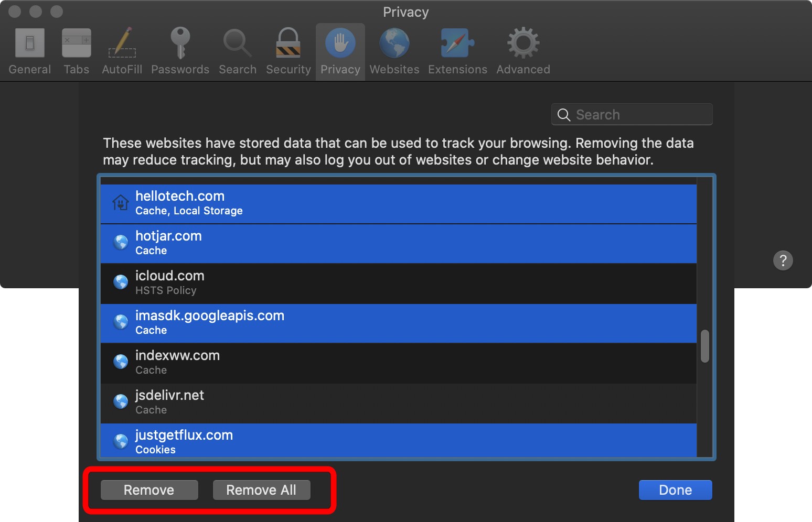812x522 pixels.
Task: Select the Search magnifier preferences icon
Action: click(238, 51)
